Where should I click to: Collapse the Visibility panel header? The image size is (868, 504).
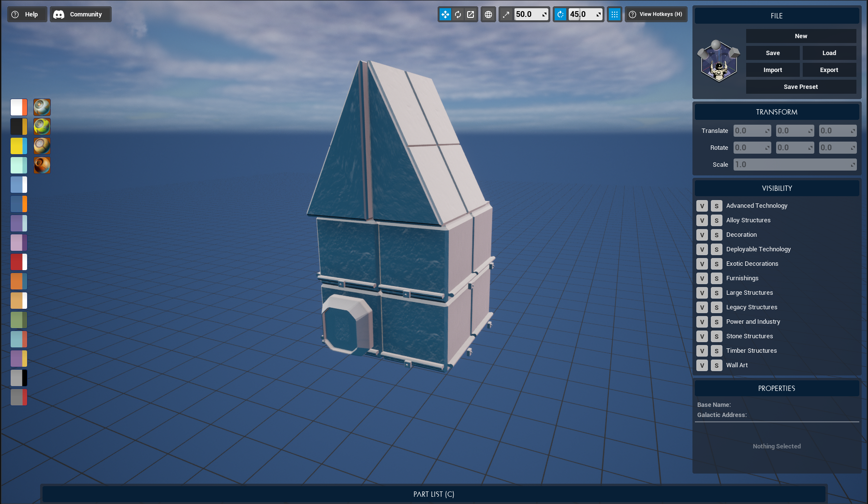tap(777, 188)
